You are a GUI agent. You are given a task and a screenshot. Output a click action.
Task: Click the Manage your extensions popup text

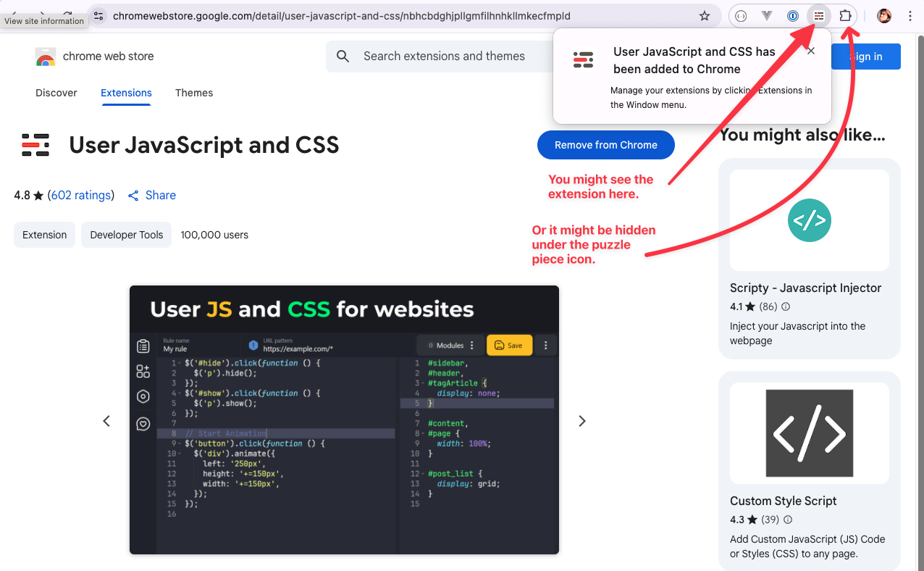711,98
